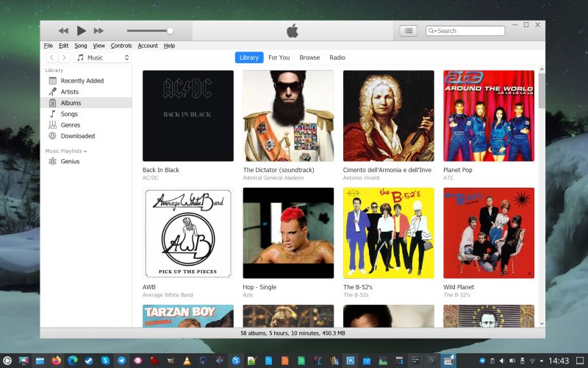This screenshot has width=588, height=368.
Task: Open Telegram from the taskbar
Action: point(121,361)
